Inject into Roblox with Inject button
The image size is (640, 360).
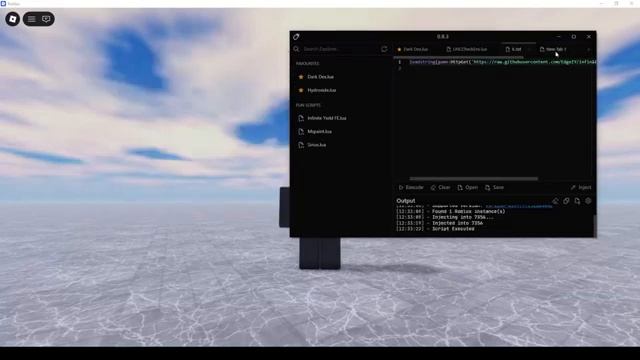pos(581,187)
